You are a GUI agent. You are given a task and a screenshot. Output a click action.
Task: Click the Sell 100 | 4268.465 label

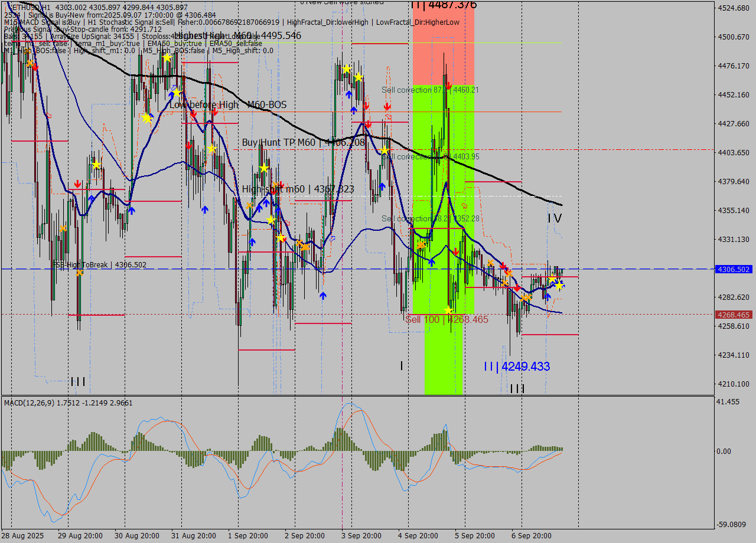(447, 319)
